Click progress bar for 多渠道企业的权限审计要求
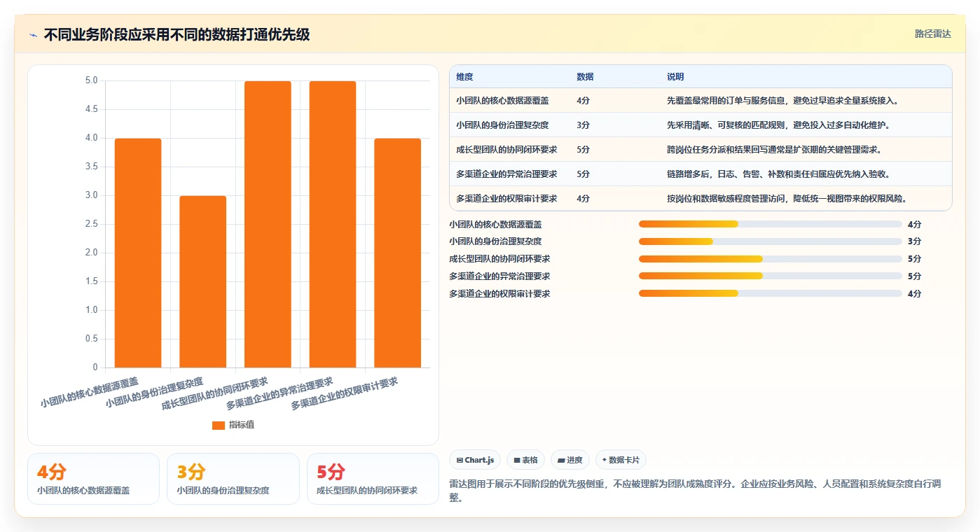 tap(770, 294)
